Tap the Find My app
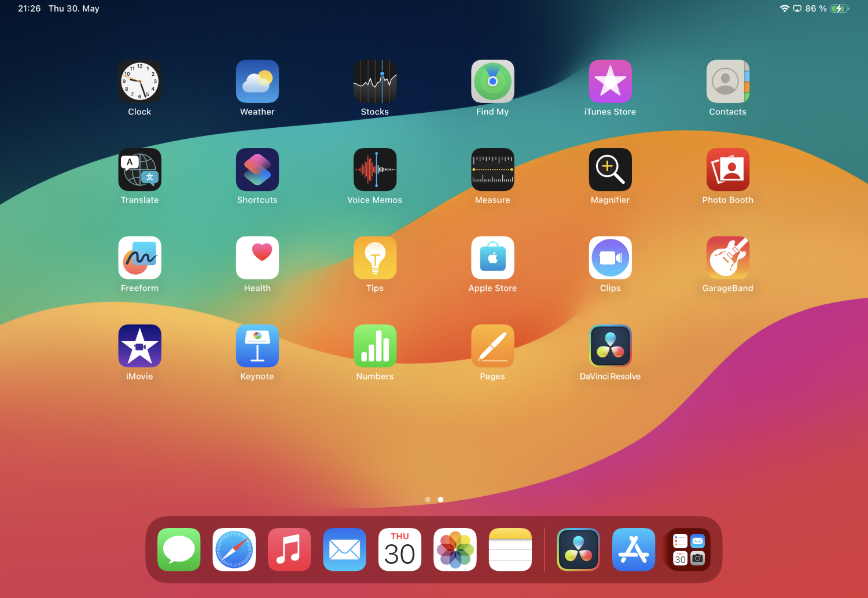The width and height of the screenshot is (868, 598). pyautogui.click(x=492, y=82)
